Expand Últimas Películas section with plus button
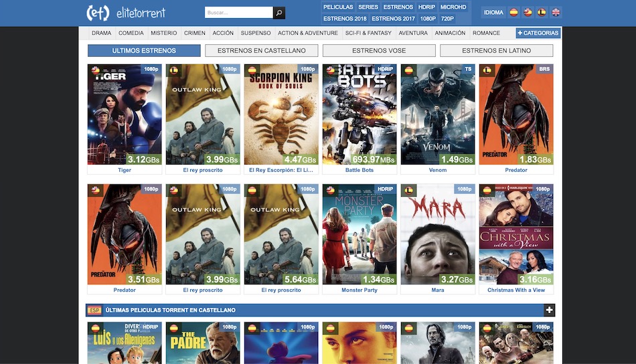Viewport: 636px width, 364px height. [549, 310]
